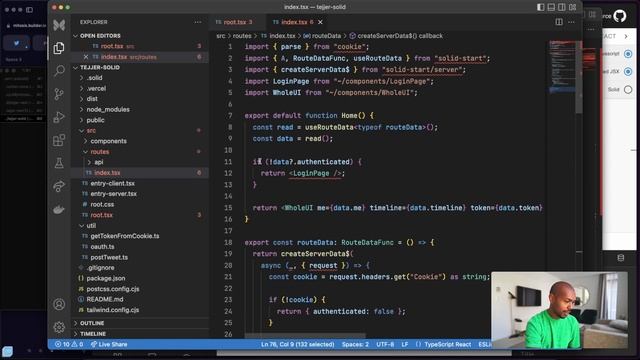The height and width of the screenshot is (360, 640).
Task: Toggle bottom panel layout icon
Action: click(551, 7)
